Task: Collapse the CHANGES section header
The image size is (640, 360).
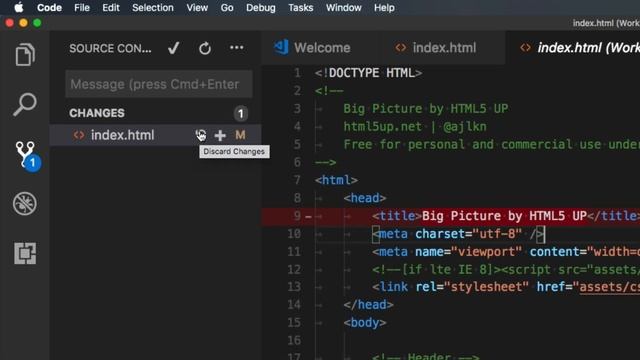Action: (x=97, y=113)
